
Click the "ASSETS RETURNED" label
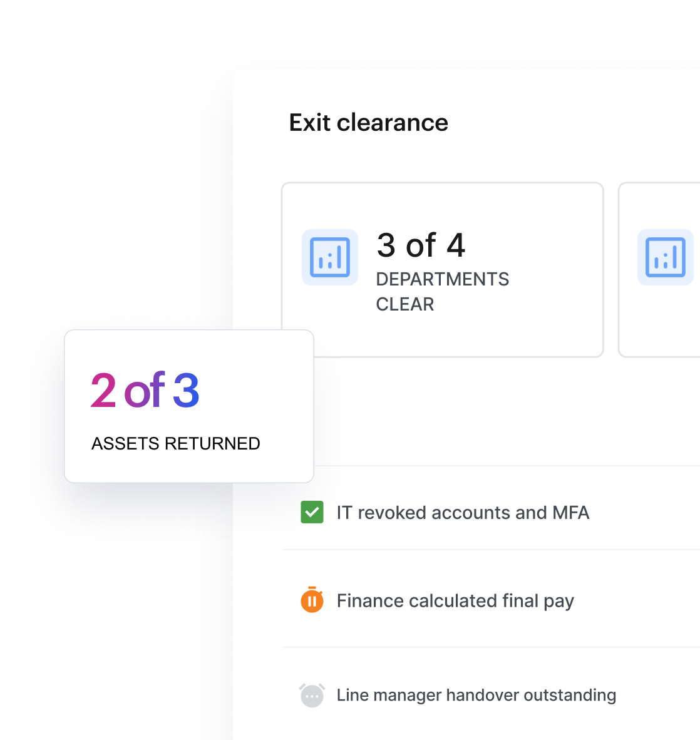point(175,444)
